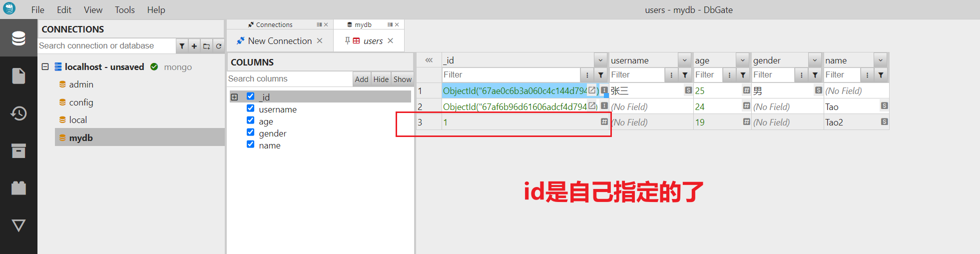Image resolution: width=980 pixels, height=254 pixels.
Task: Uncheck the username column checkbox
Action: click(x=251, y=108)
